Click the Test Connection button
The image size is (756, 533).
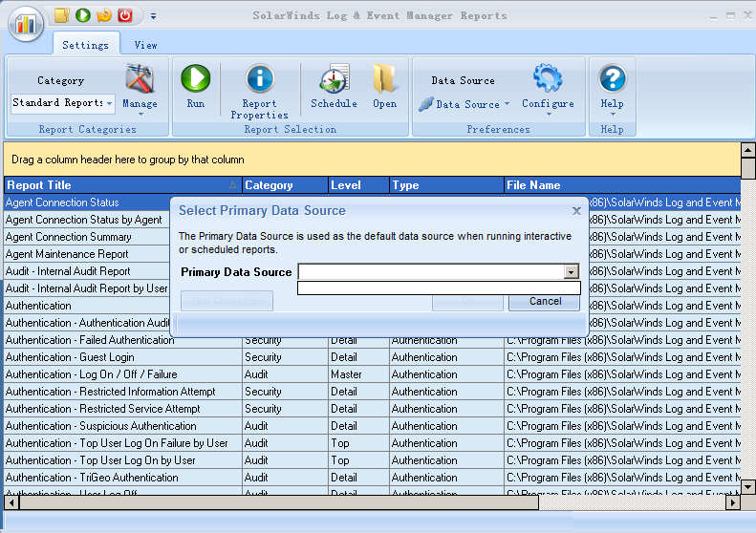tap(227, 301)
